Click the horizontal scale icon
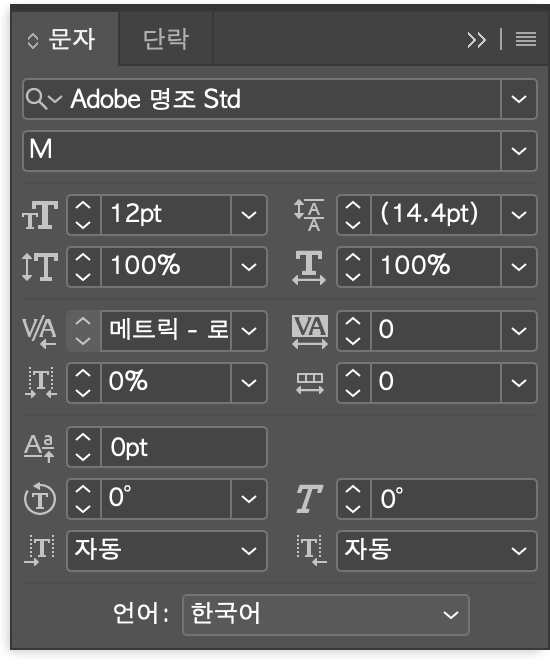 click(309, 267)
